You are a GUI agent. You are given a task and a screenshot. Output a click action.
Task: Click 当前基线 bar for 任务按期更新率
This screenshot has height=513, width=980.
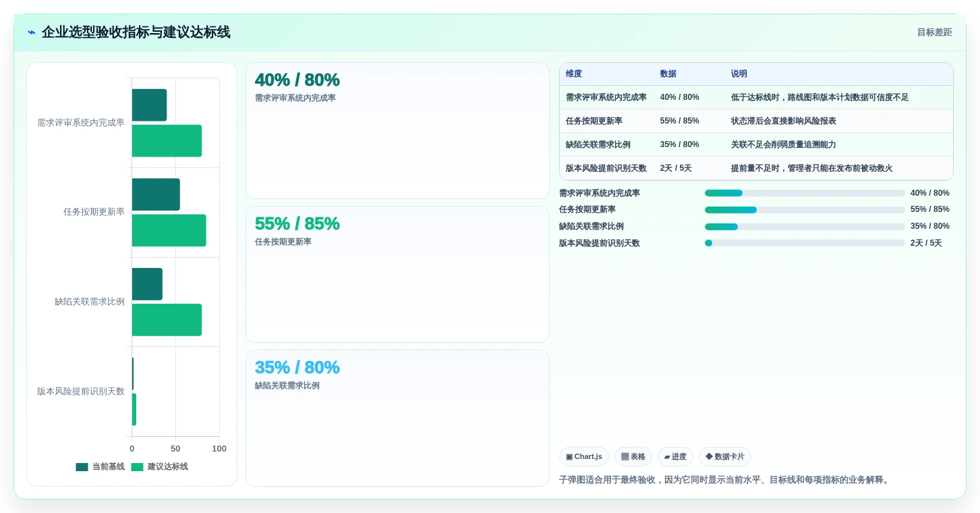156,194
